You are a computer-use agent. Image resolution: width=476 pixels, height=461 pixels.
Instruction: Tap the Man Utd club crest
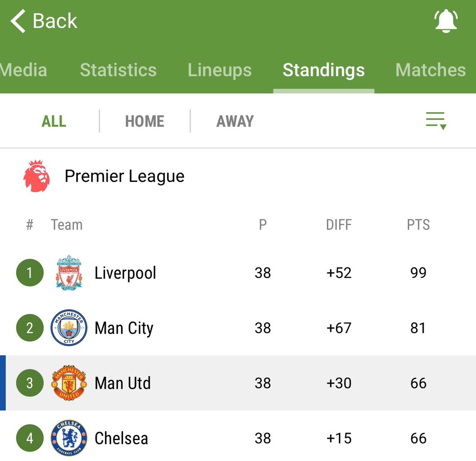point(69,383)
